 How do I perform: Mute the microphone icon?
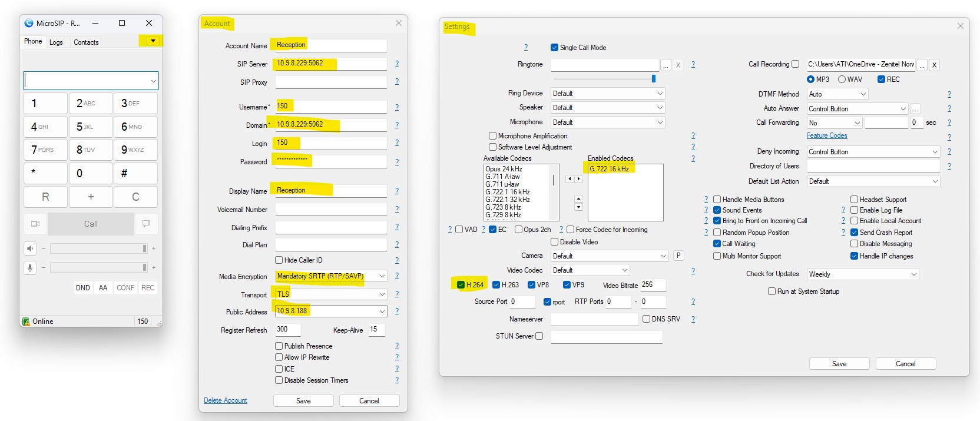click(30, 268)
